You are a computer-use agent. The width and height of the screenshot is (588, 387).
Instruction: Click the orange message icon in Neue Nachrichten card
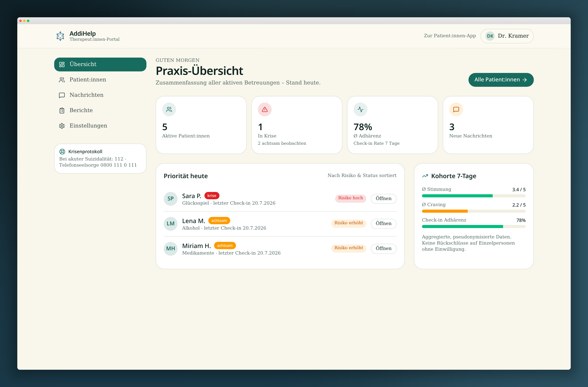(456, 109)
